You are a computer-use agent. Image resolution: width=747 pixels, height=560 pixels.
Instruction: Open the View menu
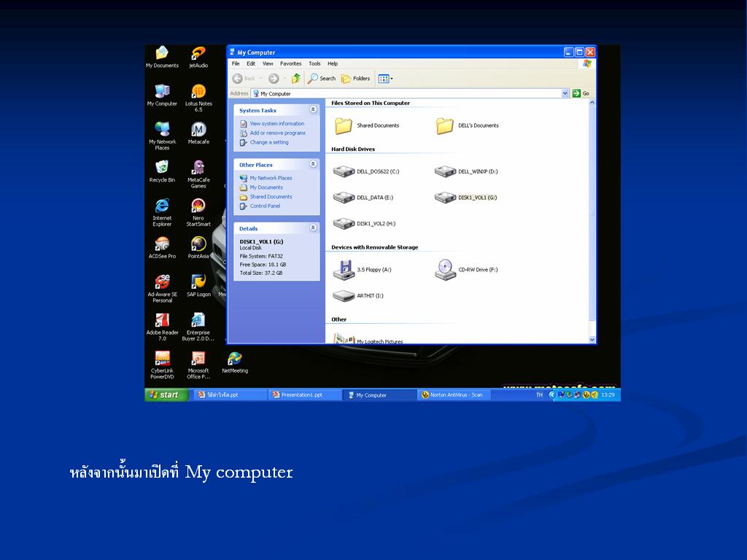coord(268,63)
